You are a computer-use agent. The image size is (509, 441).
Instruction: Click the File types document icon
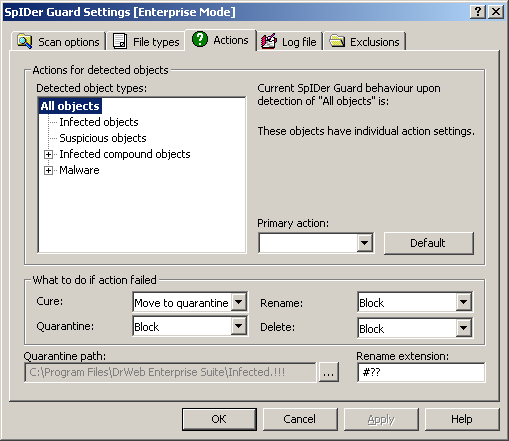pos(120,41)
